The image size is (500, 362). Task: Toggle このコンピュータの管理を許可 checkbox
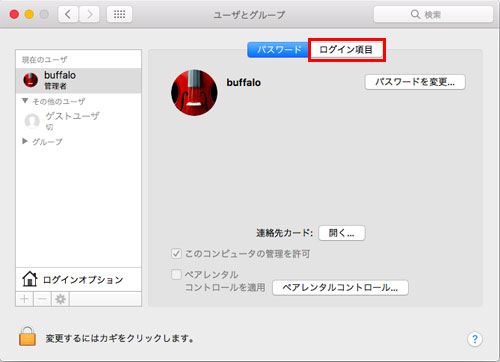coord(176,254)
